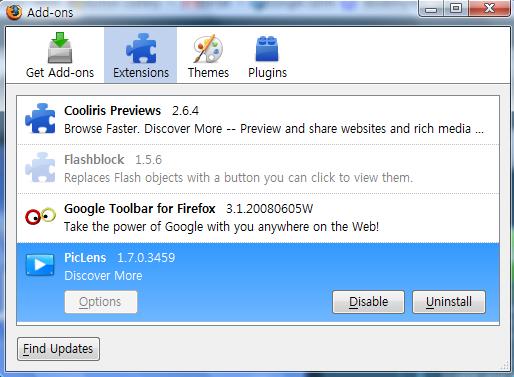Screen dimensions: 514x377
Task: Click the window resize grip corner
Action: click(x=505, y=365)
